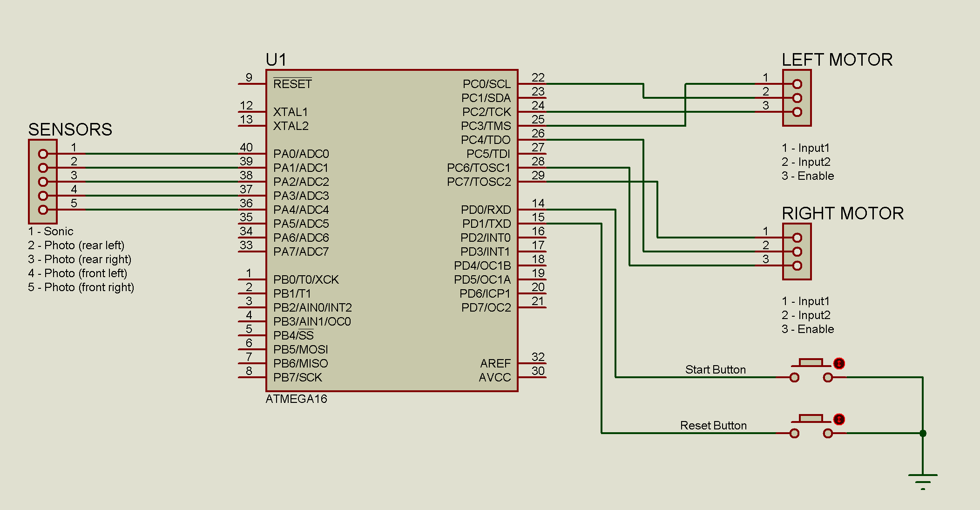Screen dimensions: 980x510
Task: Click pin number 40 on the chip
Action: tap(246, 147)
